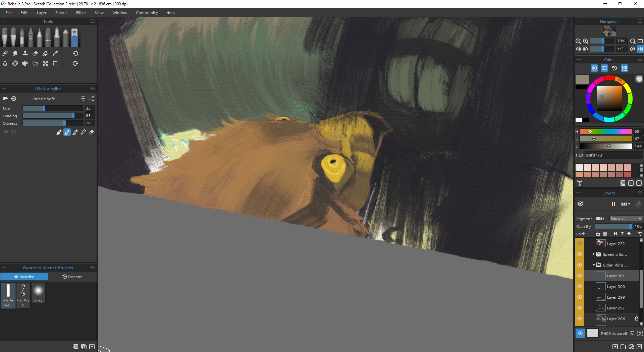Select the Flat Dry 2 brush preset
644x352 pixels.
coord(23,295)
